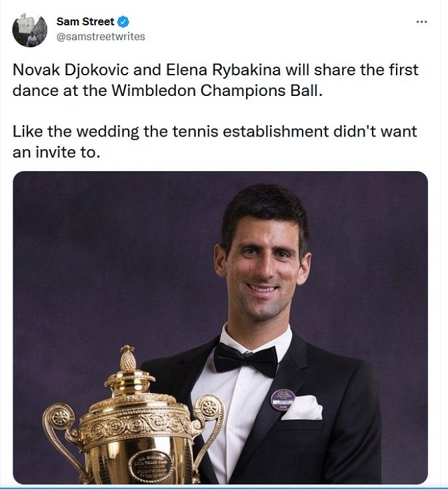The image size is (448, 489).
Task: Click the white pocket square in the photo
Action: point(301,406)
